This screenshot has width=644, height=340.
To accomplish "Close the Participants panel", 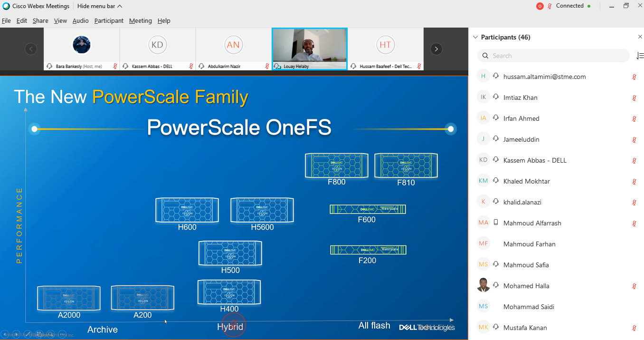I will (x=640, y=37).
